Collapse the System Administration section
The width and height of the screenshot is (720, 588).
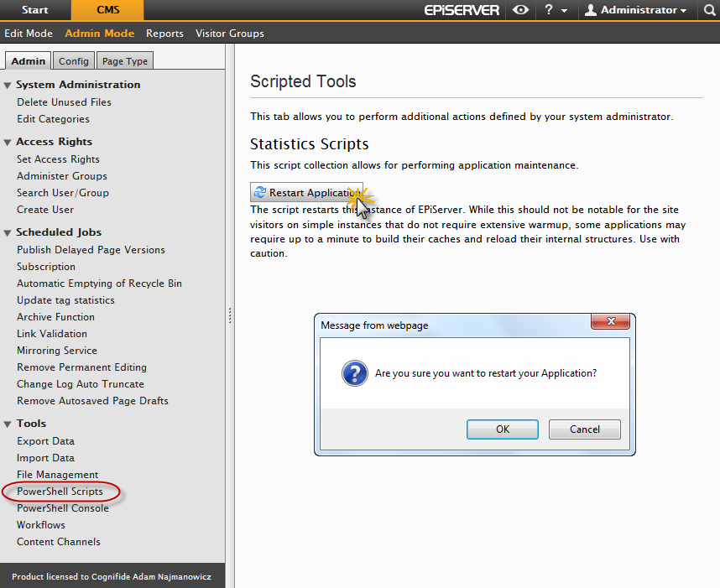(8, 85)
